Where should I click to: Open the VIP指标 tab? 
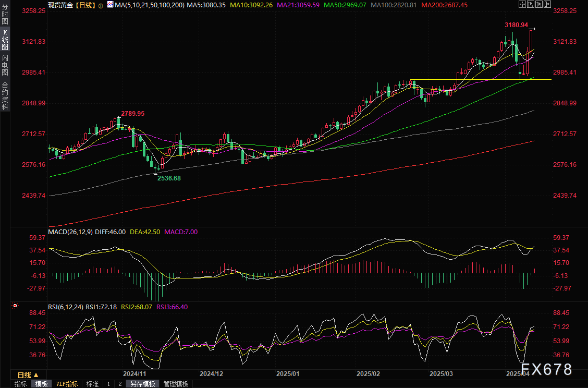[x=67, y=384]
